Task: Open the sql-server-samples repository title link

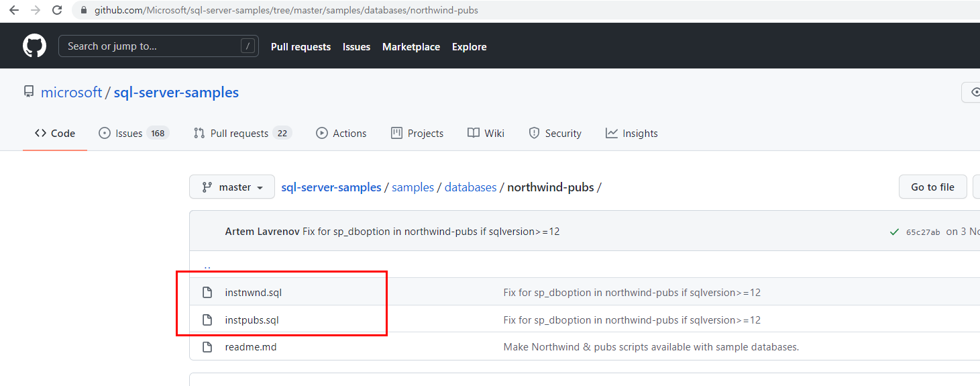Action: pyautogui.click(x=176, y=93)
